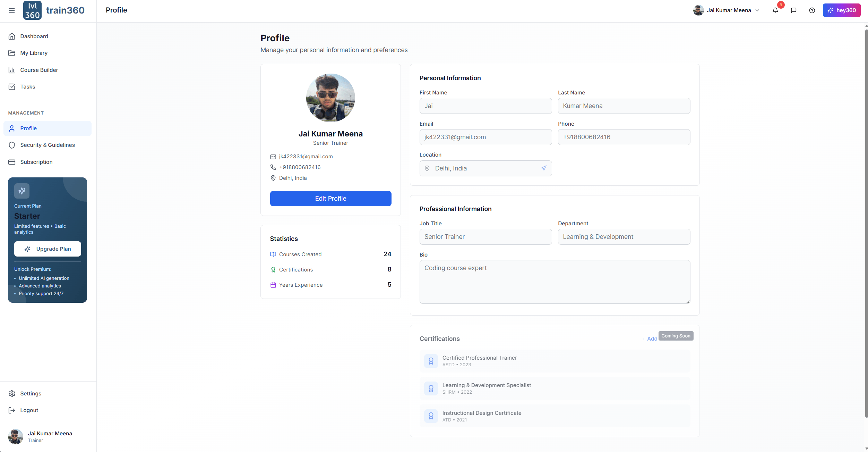
Task: Click the first certification badge icon
Action: point(431,361)
